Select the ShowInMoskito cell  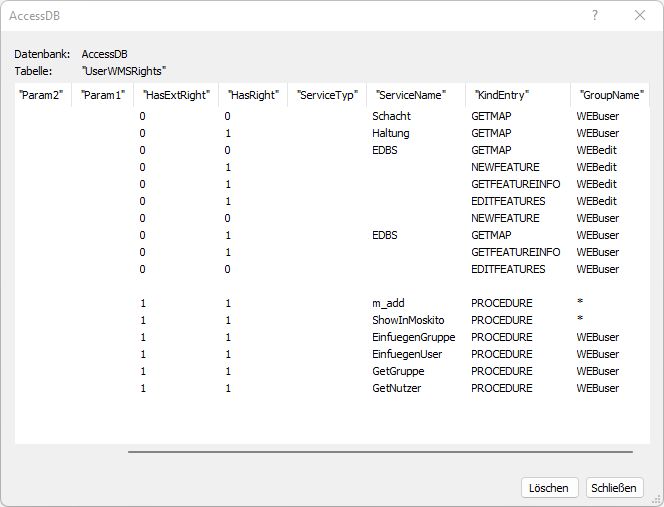tap(408, 320)
